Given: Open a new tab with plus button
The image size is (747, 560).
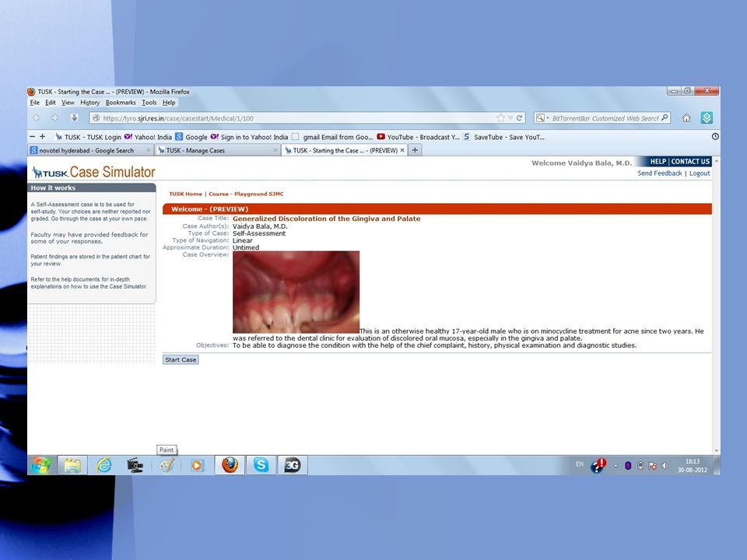Looking at the screenshot, I should 415,150.
